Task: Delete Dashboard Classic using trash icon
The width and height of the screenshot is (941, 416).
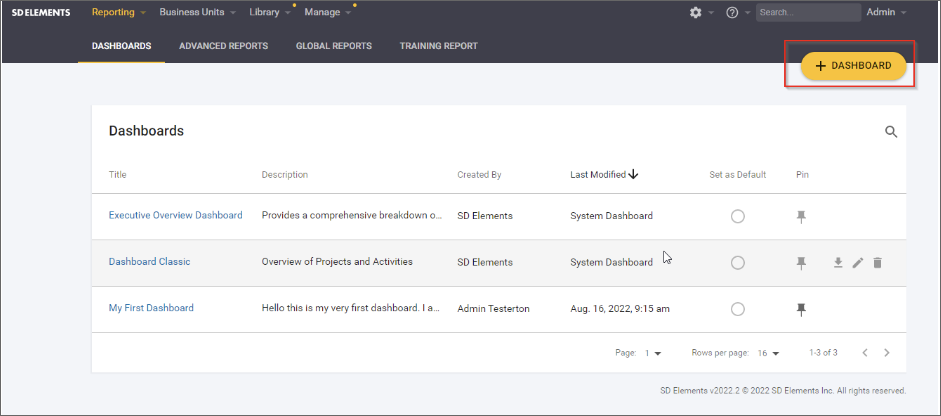Action: pyautogui.click(x=877, y=263)
